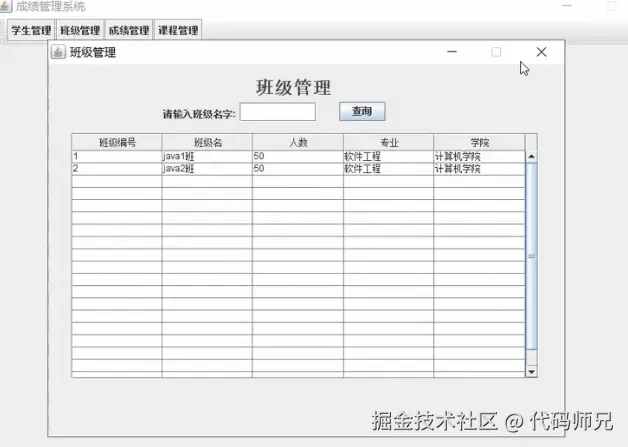
Task: Click the Java icon of 班级管理 dialog
Action: coord(58,52)
